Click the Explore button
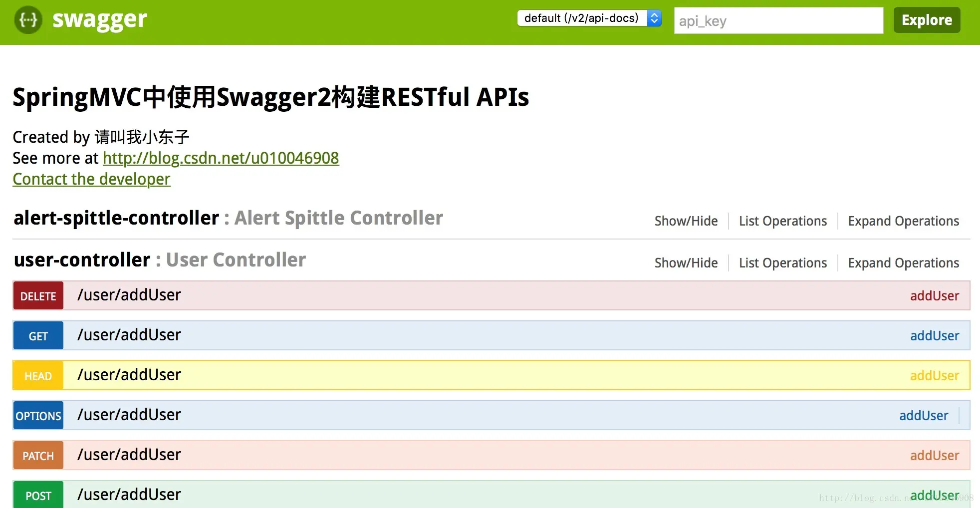 927,20
